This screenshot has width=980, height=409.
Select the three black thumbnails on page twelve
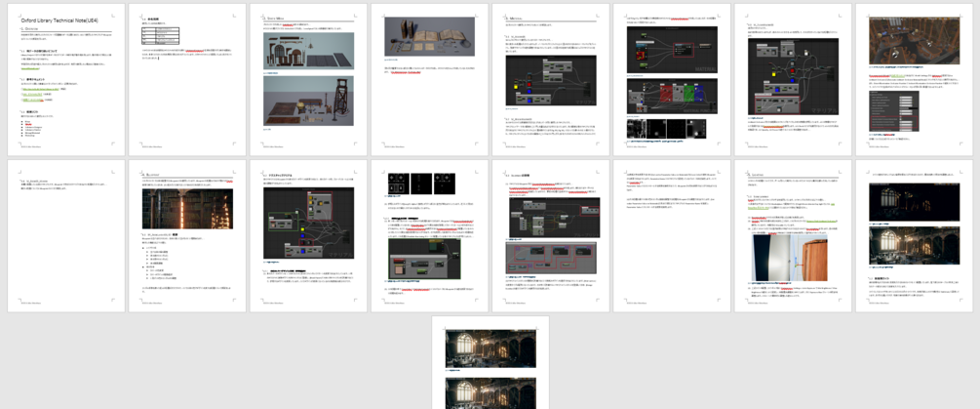coord(422,184)
